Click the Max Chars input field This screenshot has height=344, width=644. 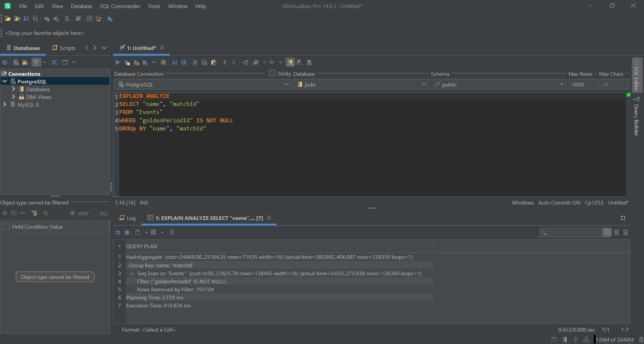click(x=614, y=84)
